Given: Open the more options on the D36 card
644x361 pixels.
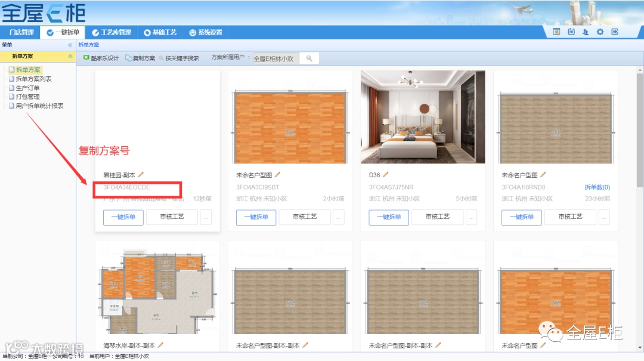Looking at the screenshot, I should click(x=472, y=217).
